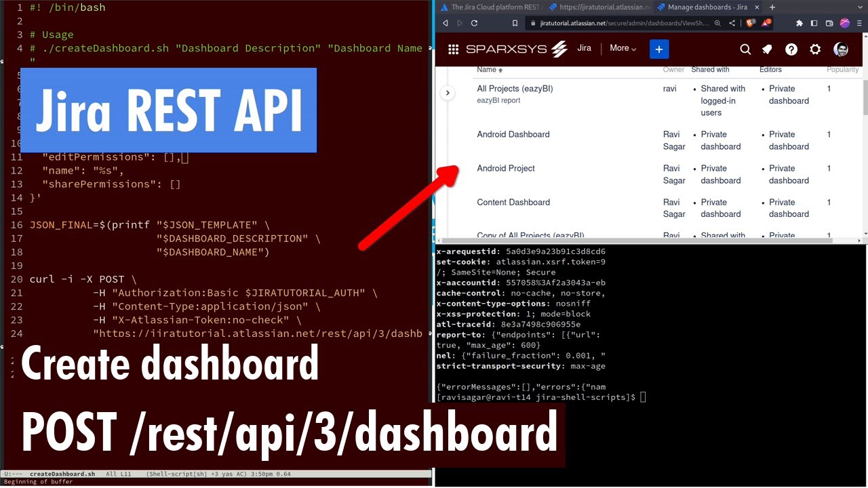Sort dashboards by Name column
868x488 pixels.
click(490, 70)
